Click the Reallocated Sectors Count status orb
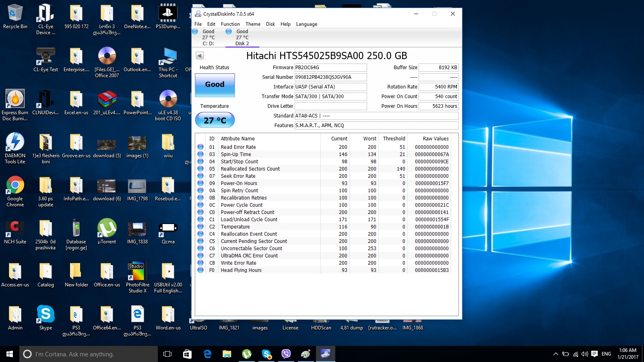 click(200, 169)
